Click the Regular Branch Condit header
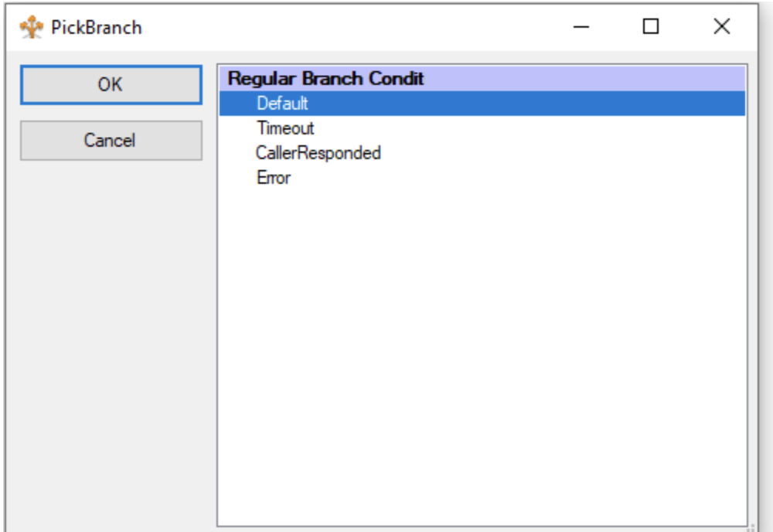This screenshot has height=532, width=773. [x=482, y=78]
